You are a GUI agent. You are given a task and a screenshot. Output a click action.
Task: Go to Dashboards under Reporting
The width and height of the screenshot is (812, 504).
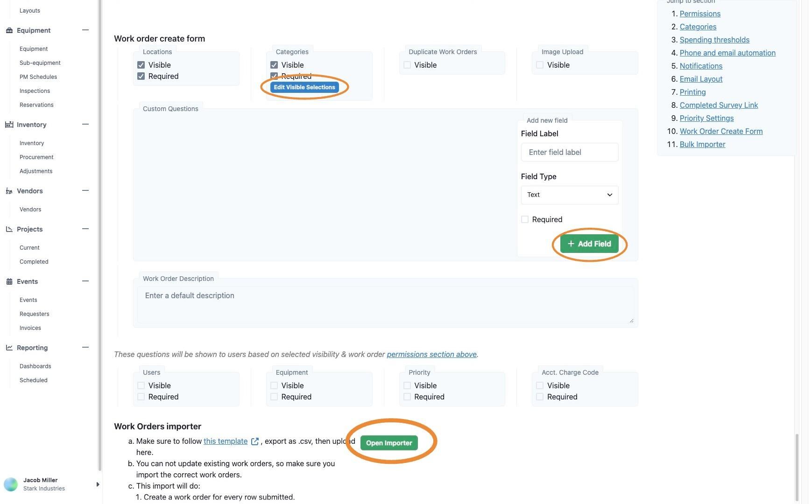click(35, 366)
